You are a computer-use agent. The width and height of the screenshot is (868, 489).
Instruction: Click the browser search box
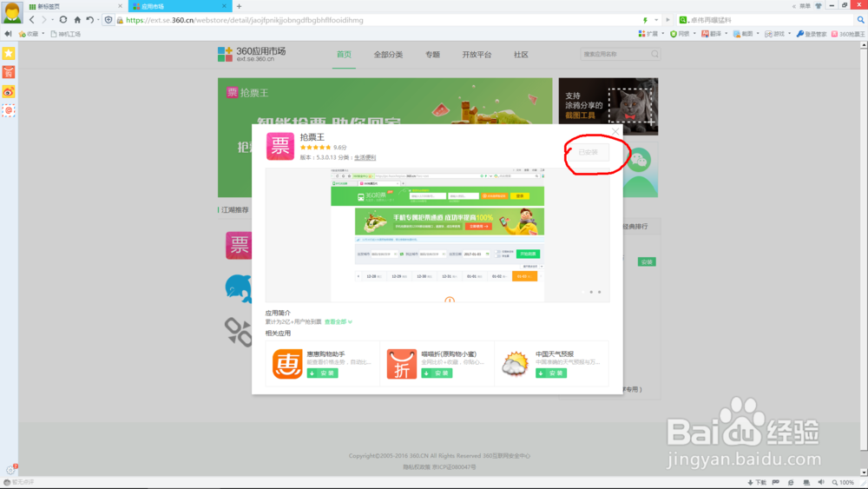[x=766, y=20]
